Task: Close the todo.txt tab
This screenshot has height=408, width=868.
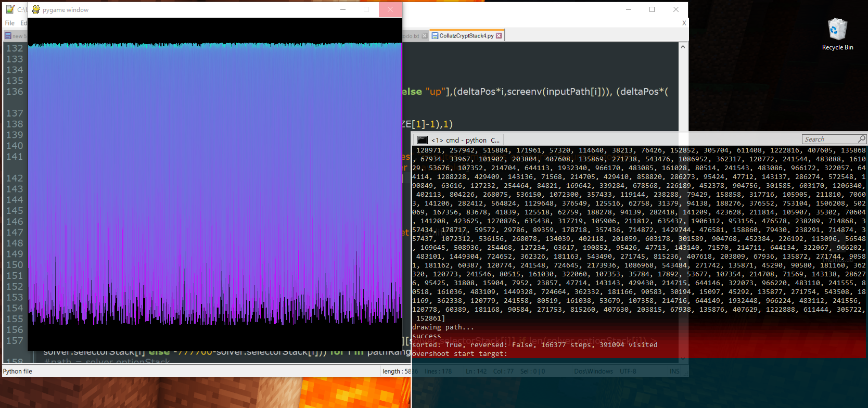Action: [x=425, y=36]
